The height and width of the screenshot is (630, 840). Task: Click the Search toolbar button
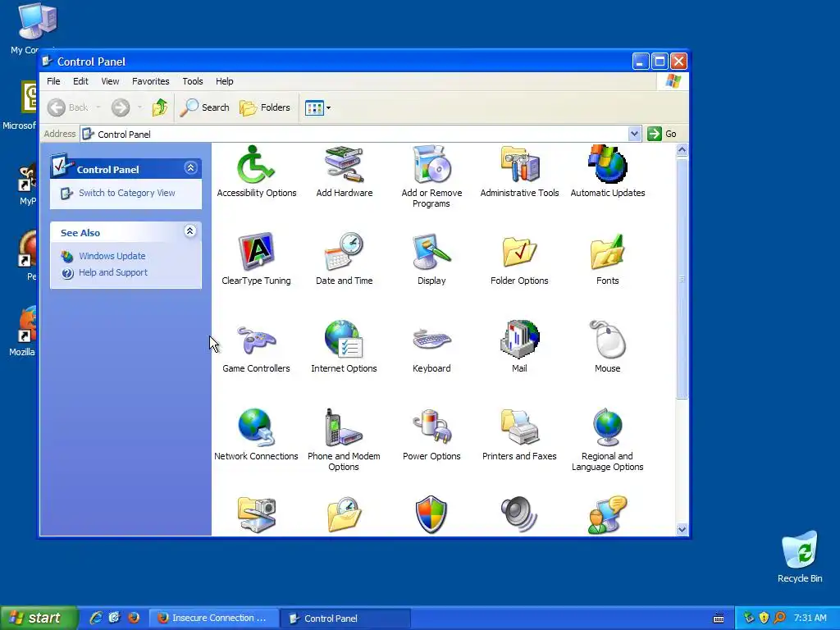click(204, 107)
